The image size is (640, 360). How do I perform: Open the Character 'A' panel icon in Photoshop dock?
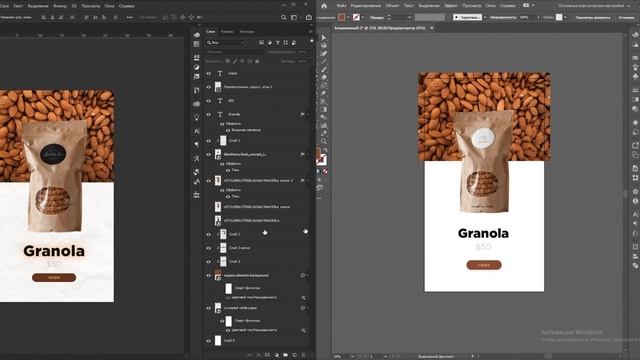(x=197, y=131)
